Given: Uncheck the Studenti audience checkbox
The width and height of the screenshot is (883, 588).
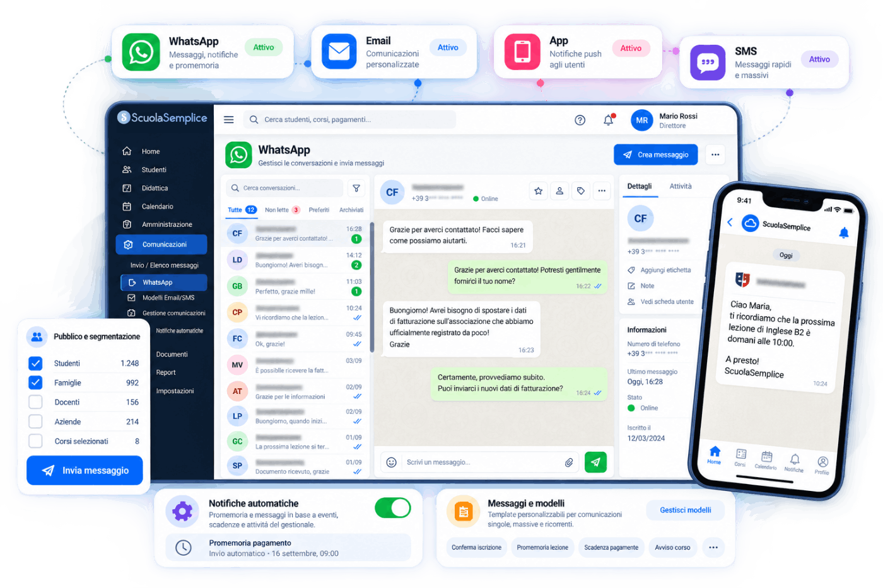Looking at the screenshot, I should [x=35, y=364].
